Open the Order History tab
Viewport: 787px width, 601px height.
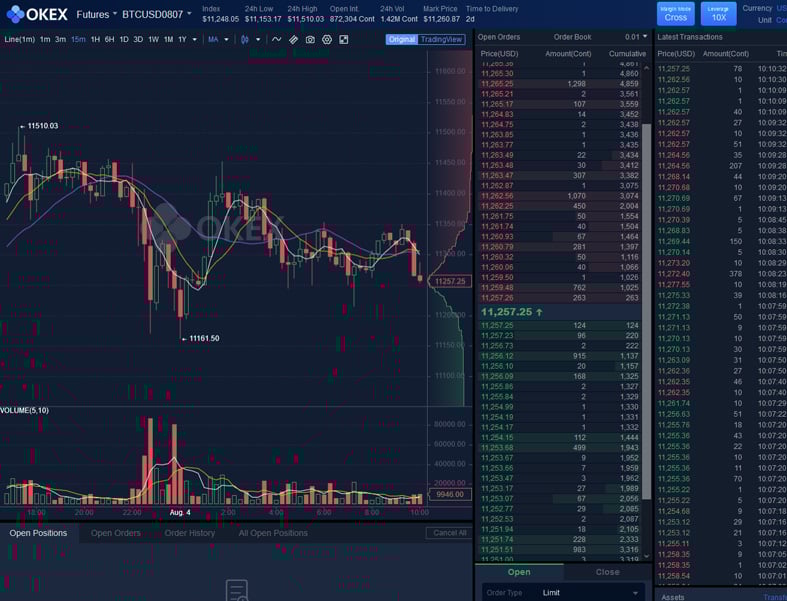coord(190,533)
